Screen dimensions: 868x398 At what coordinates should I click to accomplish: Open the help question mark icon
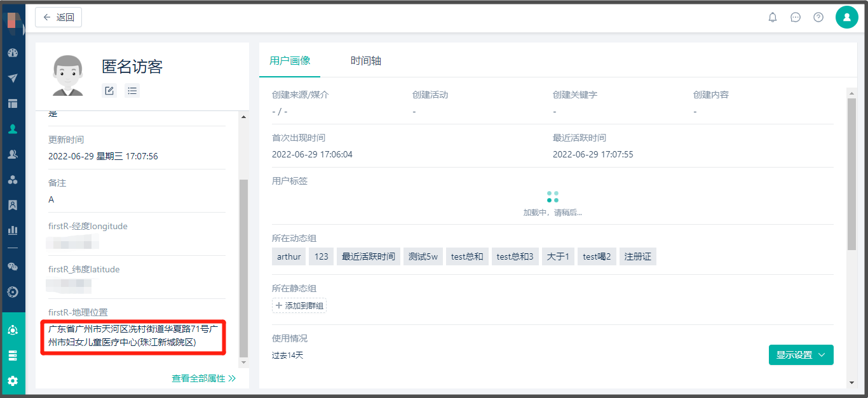pos(818,17)
